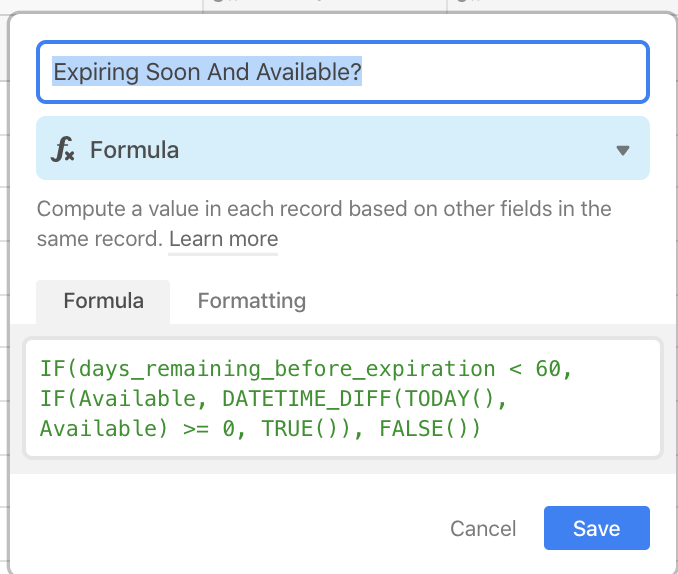Click empty space after FALSE()) in the editor

(x=566, y=429)
